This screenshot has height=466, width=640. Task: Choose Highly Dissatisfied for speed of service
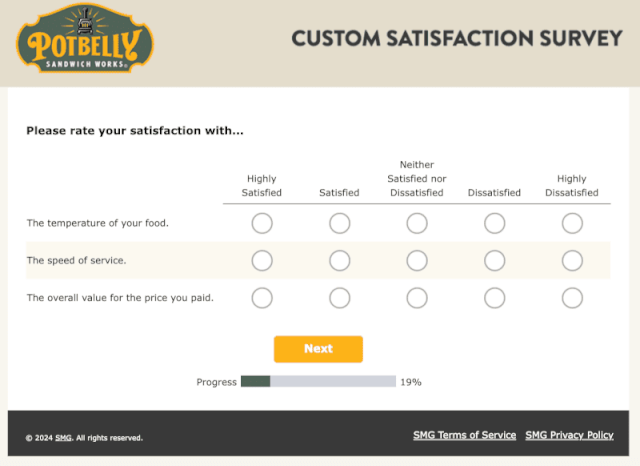tap(572, 260)
